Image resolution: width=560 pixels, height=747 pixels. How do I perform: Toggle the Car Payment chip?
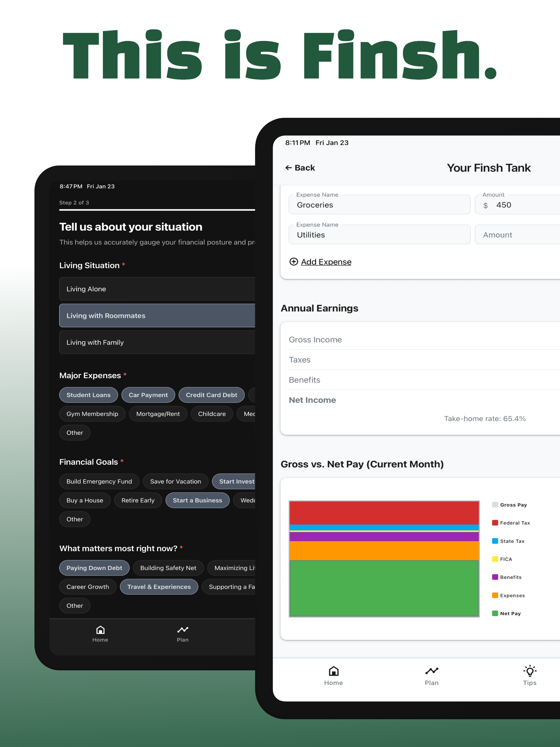tap(148, 395)
